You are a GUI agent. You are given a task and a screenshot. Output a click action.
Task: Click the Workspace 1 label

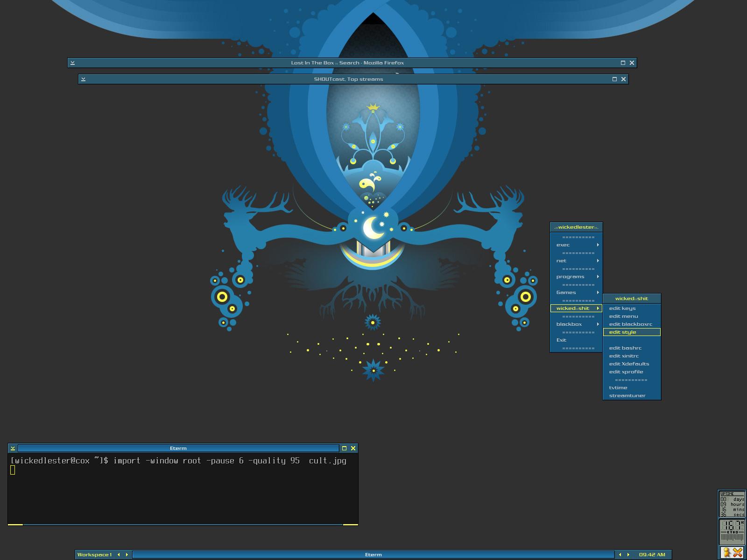[x=95, y=555]
